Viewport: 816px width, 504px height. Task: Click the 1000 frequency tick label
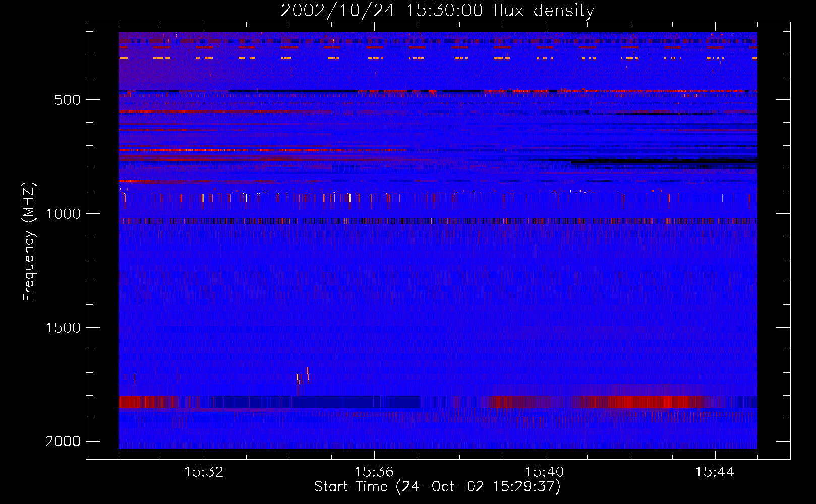(63, 214)
